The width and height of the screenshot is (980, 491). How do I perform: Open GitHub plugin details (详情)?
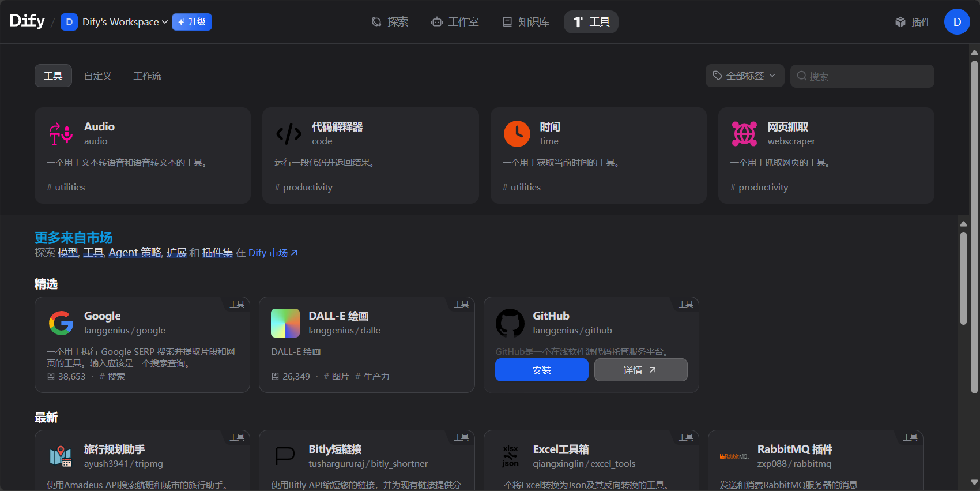coord(640,370)
